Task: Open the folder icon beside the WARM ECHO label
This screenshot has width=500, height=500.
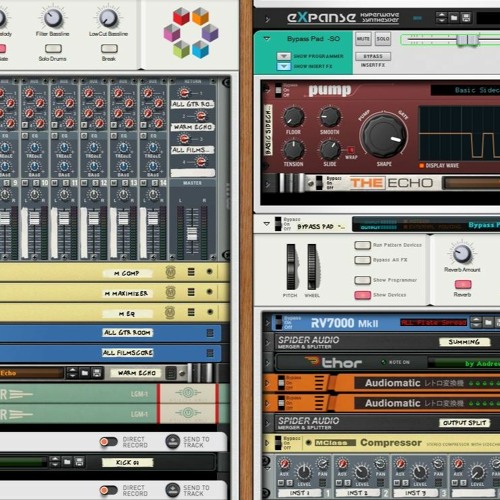Action: click(85, 373)
